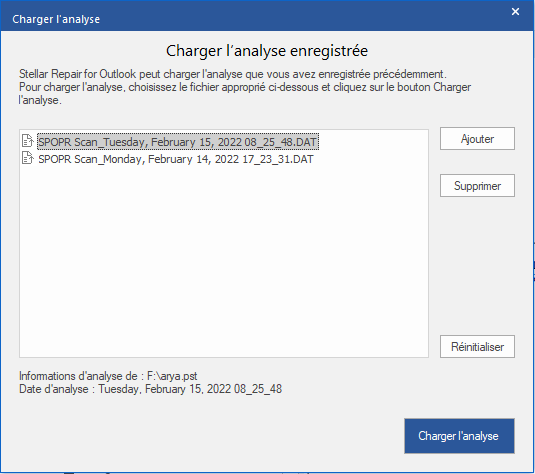Reset the list using Réinitialiser

pyautogui.click(x=477, y=347)
